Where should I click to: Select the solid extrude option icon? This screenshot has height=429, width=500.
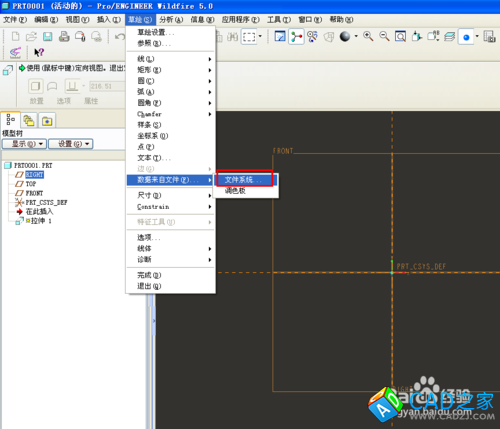pos(35,87)
